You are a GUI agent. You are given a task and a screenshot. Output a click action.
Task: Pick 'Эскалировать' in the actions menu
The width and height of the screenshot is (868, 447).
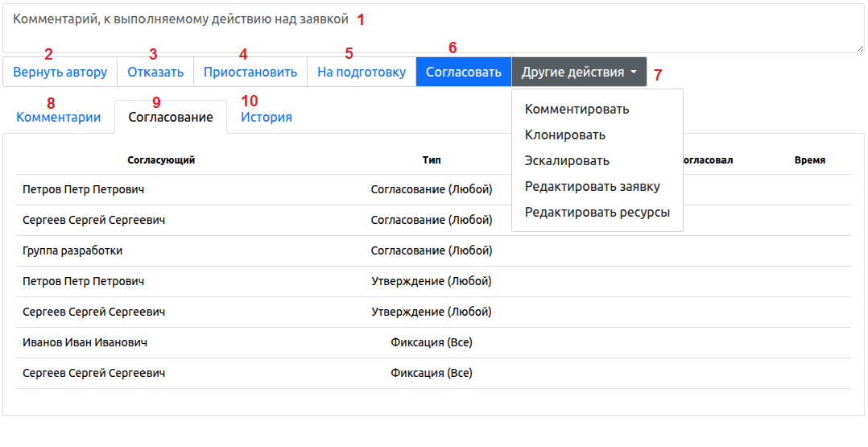pyautogui.click(x=567, y=161)
